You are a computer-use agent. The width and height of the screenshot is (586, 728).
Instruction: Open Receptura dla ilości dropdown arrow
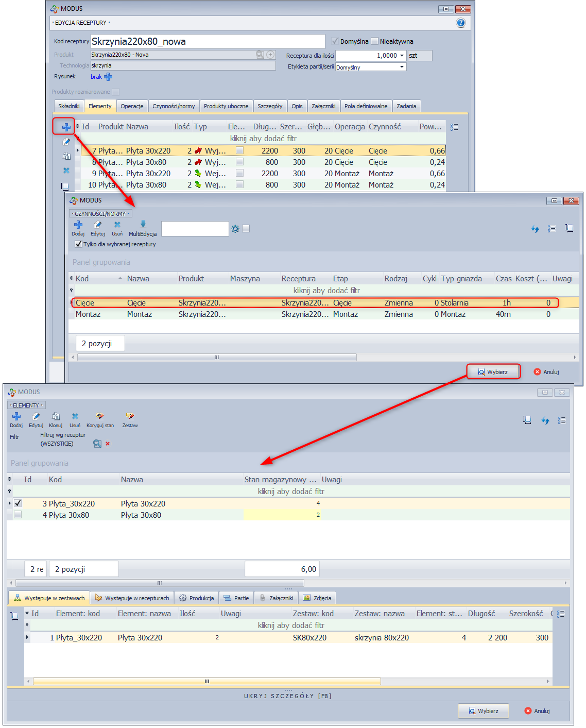402,56
